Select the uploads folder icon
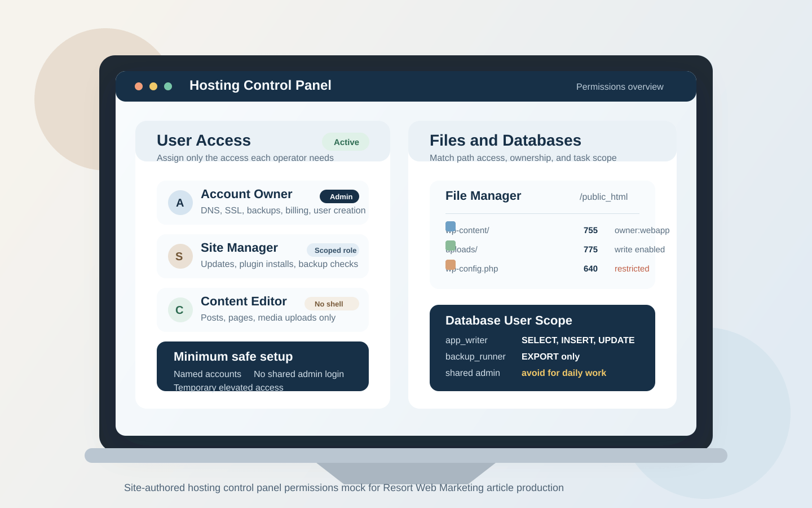 (451, 246)
